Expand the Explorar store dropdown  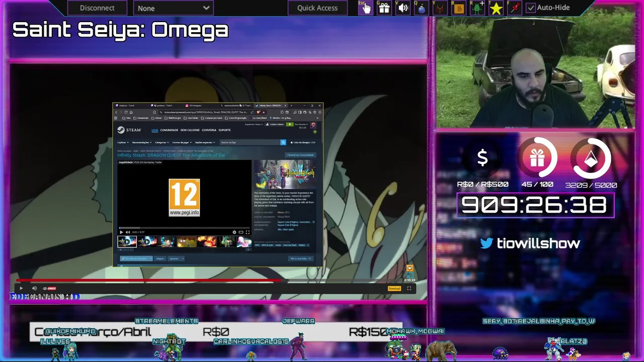[x=123, y=142]
